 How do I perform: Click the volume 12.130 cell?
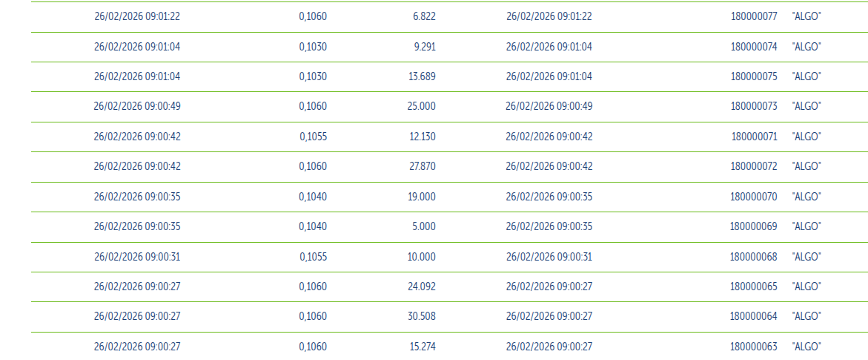(423, 137)
